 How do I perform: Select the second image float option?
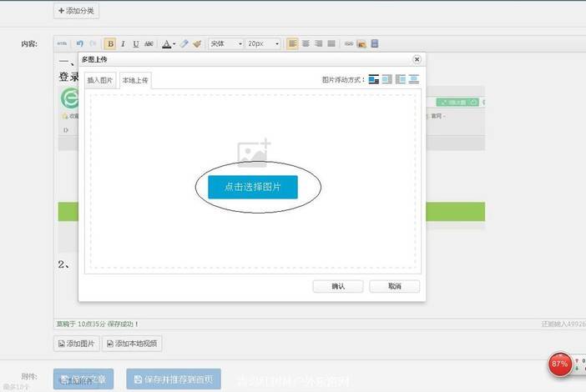tap(386, 79)
